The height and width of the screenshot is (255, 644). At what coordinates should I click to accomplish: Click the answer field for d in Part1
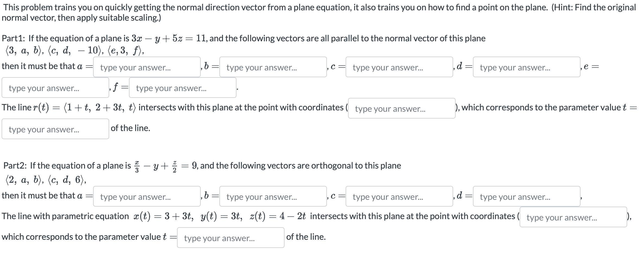tap(526, 67)
